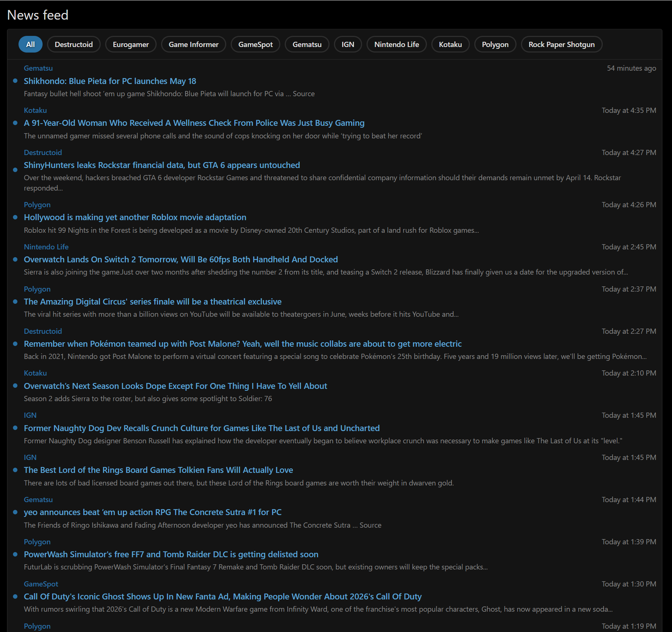672x632 pixels.
Task: Select the IGN source filter
Action: coord(348,44)
